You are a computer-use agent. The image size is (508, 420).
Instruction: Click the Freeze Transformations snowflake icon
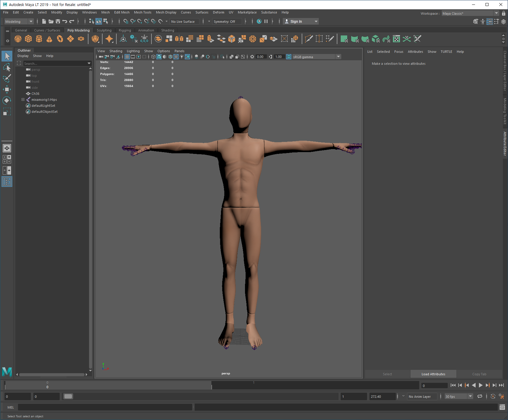click(144, 39)
